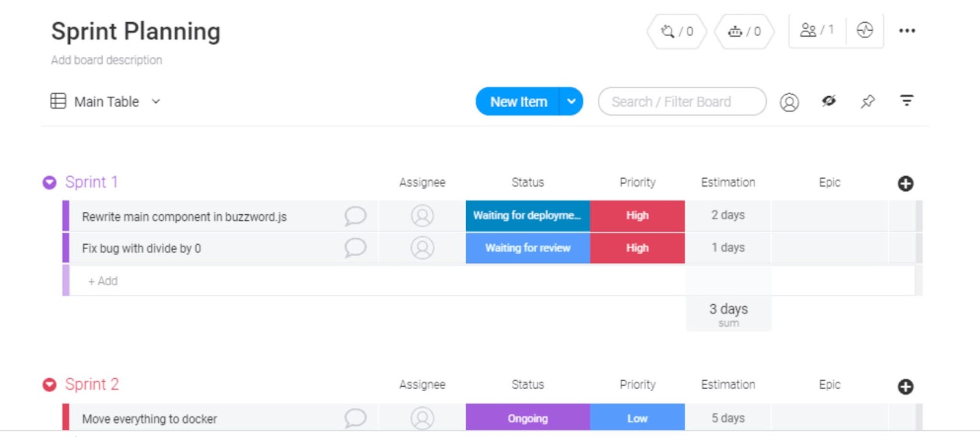Open the New Item dropdown arrow
This screenshot has width=980, height=437.
click(x=571, y=102)
